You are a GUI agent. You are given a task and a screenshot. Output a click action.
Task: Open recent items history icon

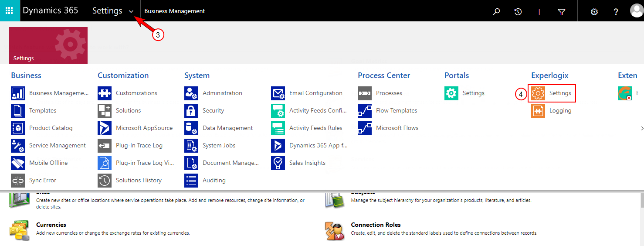tap(518, 12)
